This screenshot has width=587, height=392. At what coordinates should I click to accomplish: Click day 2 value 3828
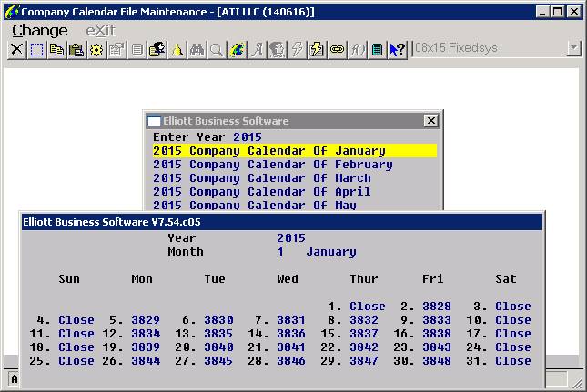point(437,307)
